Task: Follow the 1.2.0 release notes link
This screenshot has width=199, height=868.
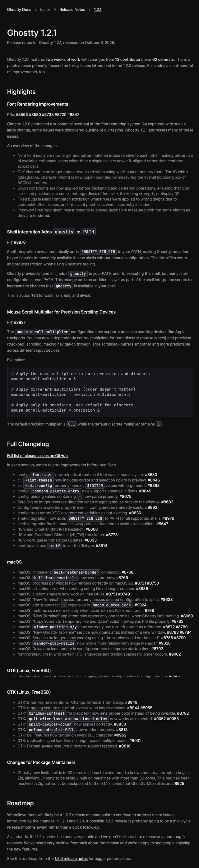Action: point(71,859)
